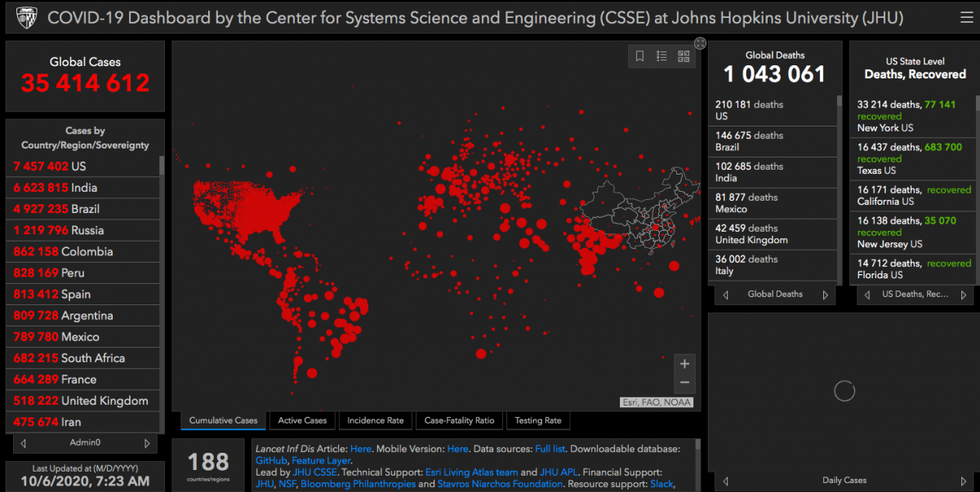Switch to Active Cases tab
This screenshot has height=492, width=980.
(302, 421)
